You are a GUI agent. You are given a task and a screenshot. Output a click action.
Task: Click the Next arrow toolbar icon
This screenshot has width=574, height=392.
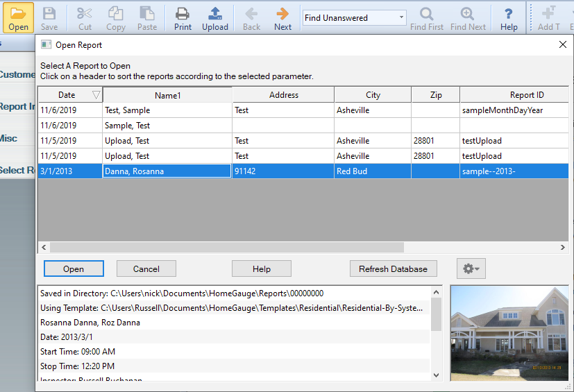pos(282,17)
